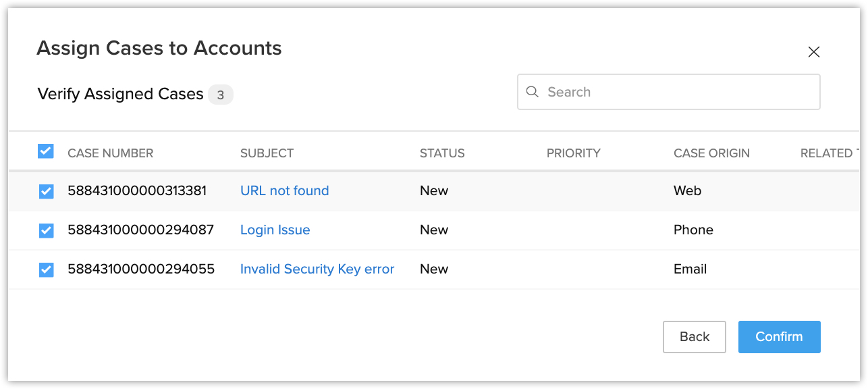This screenshot has height=389, width=868.
Task: Click the search magnifier icon
Action: [533, 92]
